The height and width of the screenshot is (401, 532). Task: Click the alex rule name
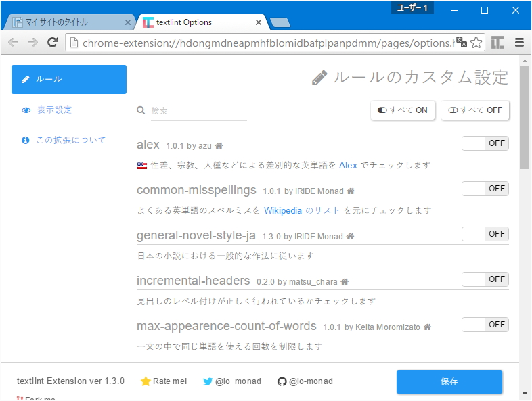point(148,145)
